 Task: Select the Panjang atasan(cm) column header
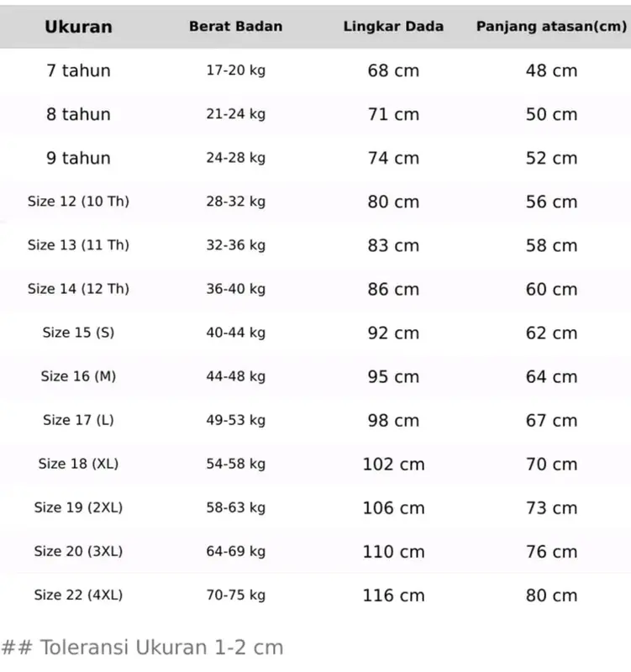point(552,27)
